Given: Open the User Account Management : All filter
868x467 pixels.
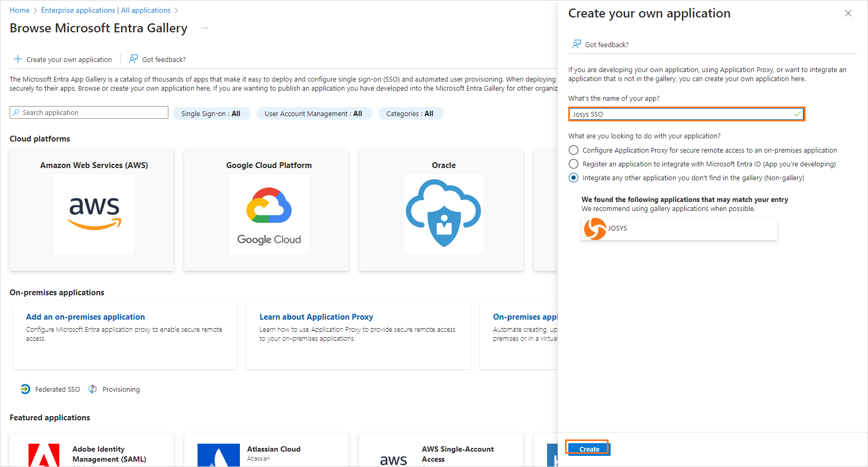Looking at the screenshot, I should point(314,113).
